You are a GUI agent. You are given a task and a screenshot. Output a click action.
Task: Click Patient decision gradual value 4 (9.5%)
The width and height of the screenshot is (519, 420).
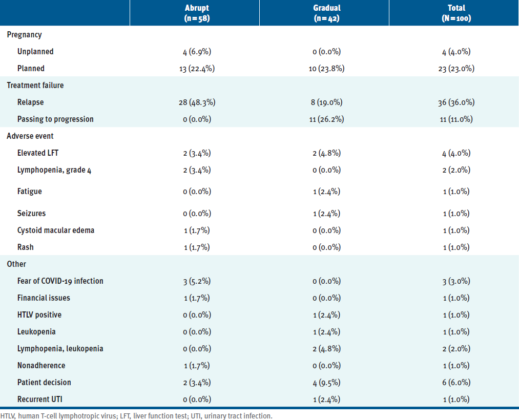tap(327, 383)
